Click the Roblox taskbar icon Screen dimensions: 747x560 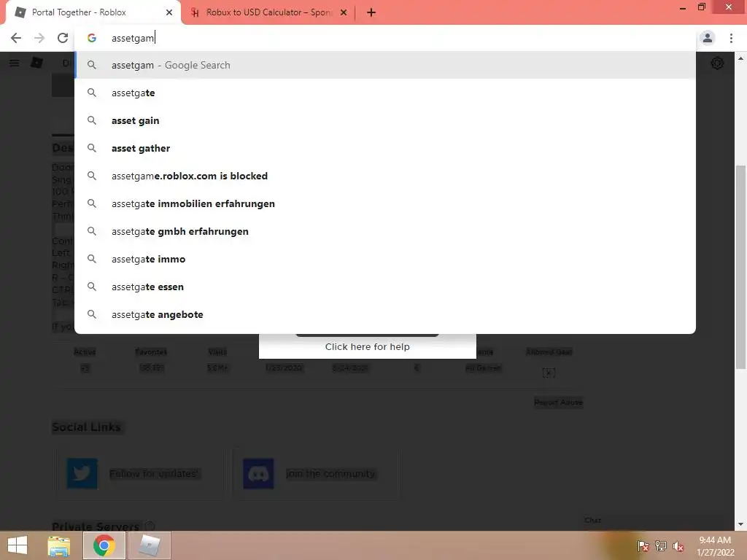pos(150,545)
